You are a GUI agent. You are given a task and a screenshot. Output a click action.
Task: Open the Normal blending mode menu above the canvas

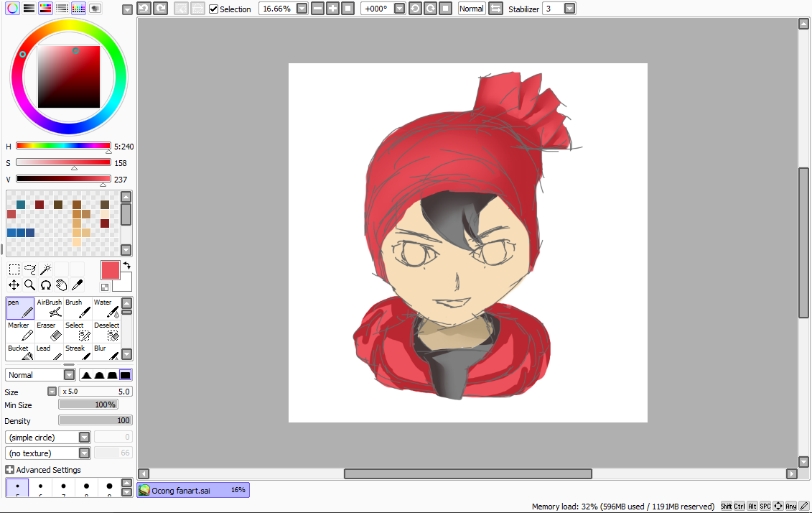pos(471,9)
